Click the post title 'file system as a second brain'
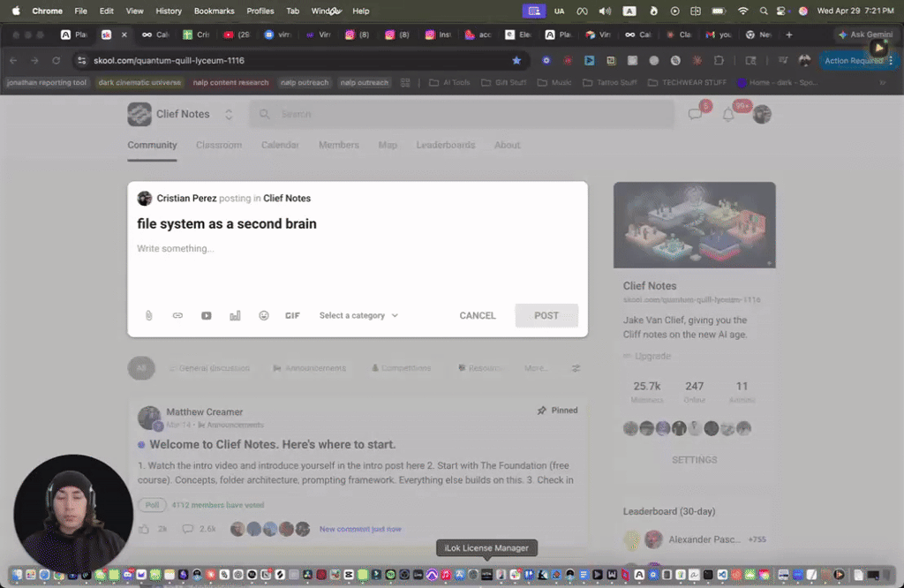 click(x=227, y=223)
